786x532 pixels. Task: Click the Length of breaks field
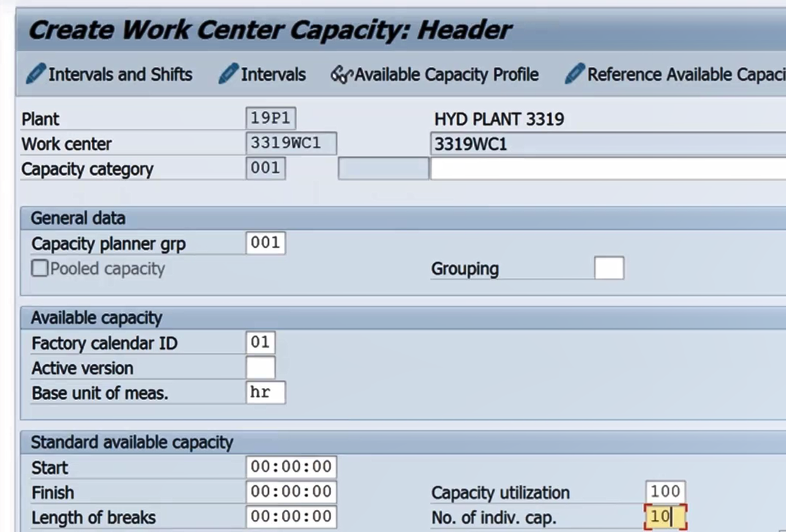point(291,517)
